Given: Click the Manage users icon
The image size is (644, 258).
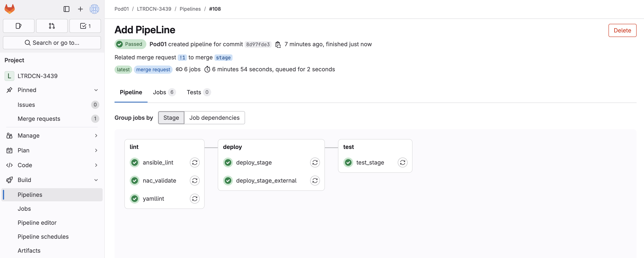Looking at the screenshot, I should [9, 136].
